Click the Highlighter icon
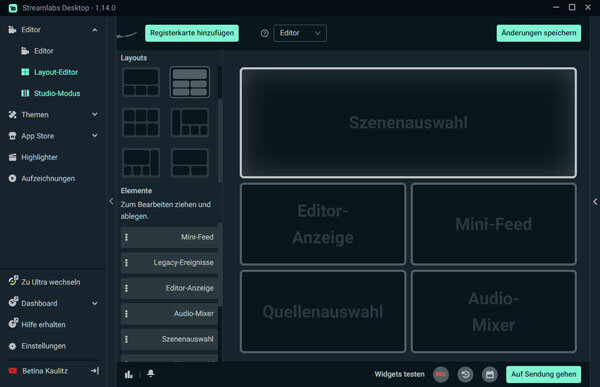This screenshot has height=387, width=600. 12,157
